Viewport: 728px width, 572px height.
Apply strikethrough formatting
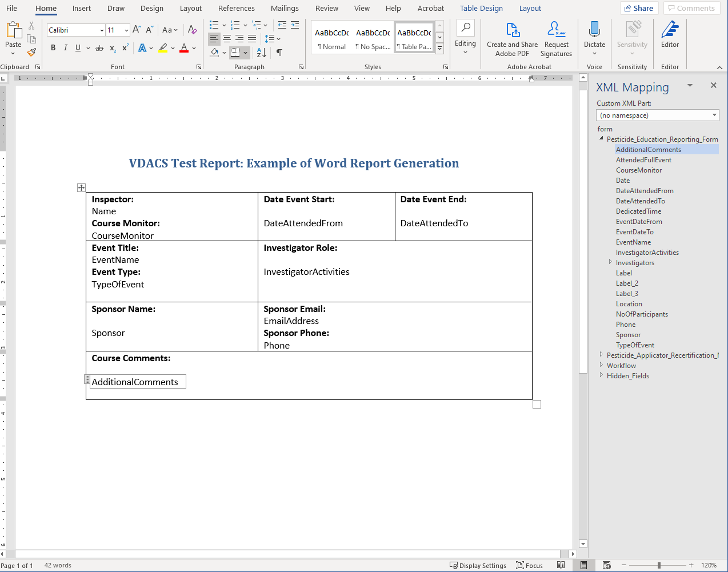[x=99, y=48]
